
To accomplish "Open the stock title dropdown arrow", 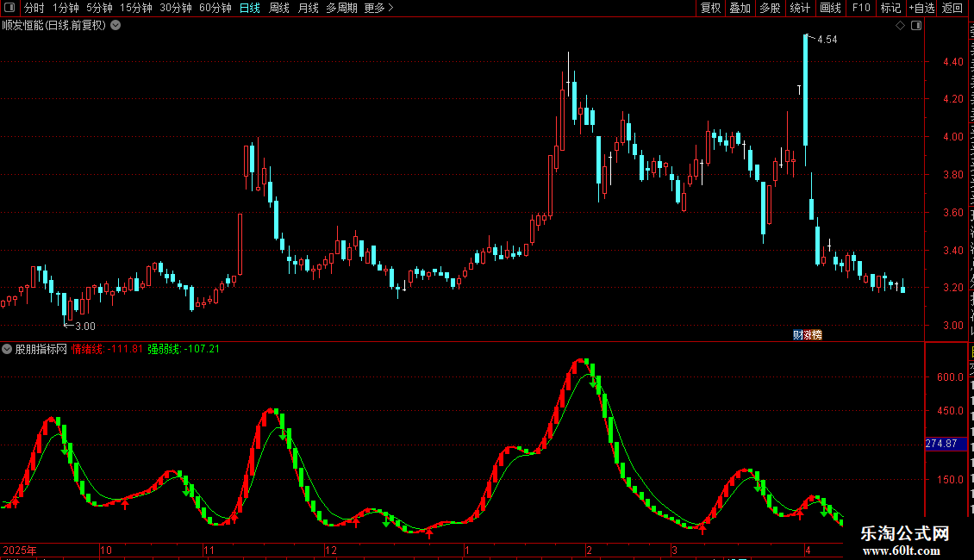I will pos(116,26).
